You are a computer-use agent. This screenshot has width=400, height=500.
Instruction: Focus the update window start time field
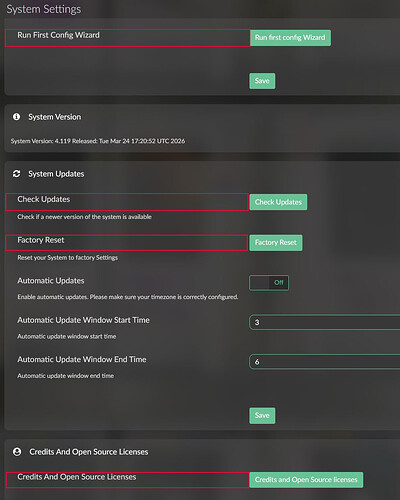tap(324, 322)
